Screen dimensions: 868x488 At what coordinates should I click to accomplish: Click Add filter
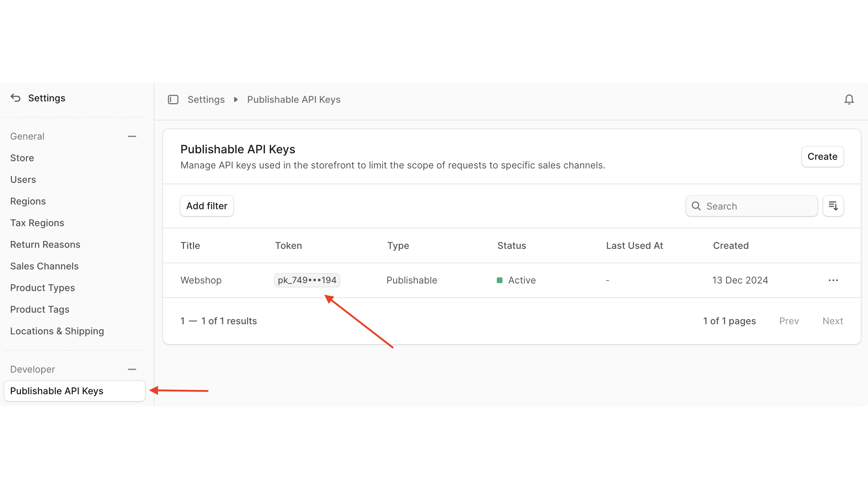pyautogui.click(x=207, y=206)
